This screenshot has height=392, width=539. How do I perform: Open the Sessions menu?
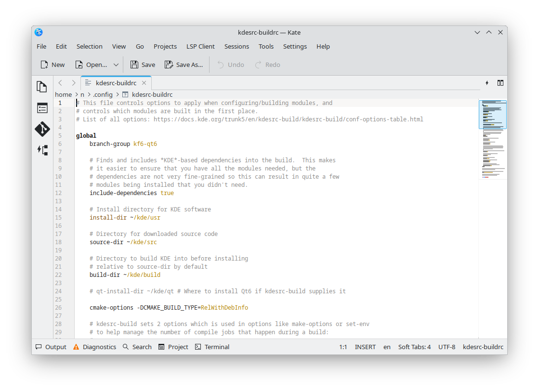tap(237, 46)
